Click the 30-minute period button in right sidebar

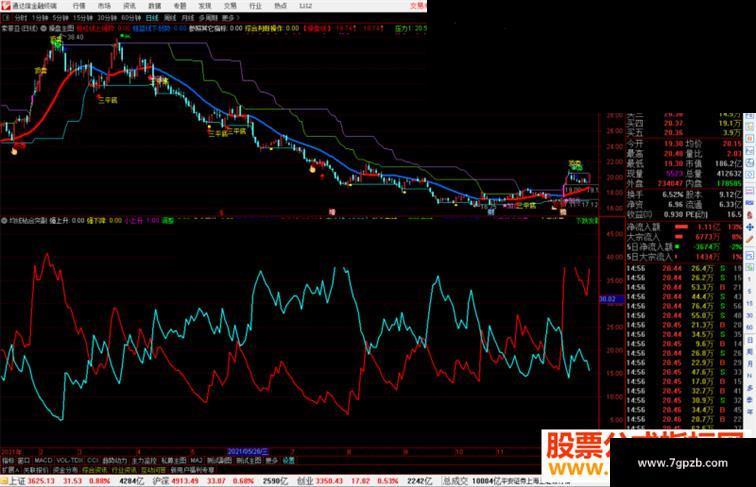pos(750,316)
